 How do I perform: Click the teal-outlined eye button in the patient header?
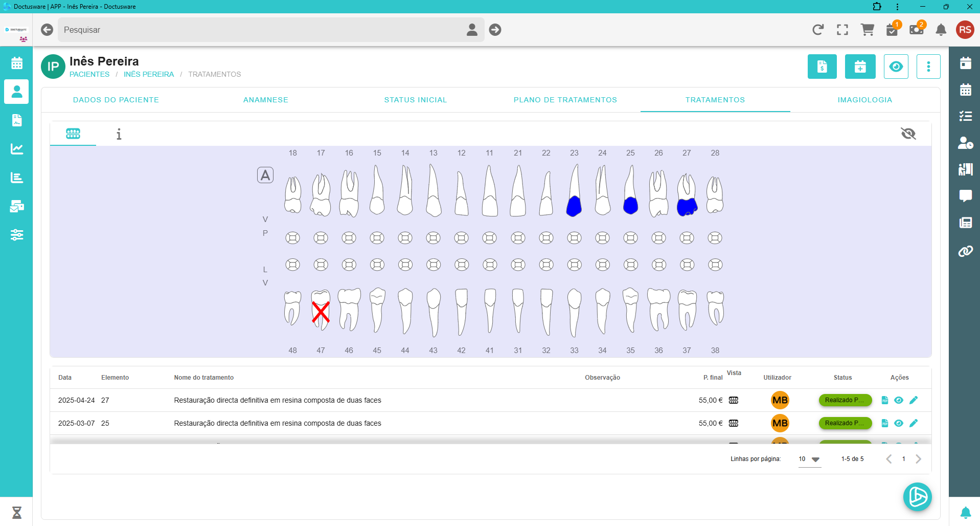pos(896,67)
